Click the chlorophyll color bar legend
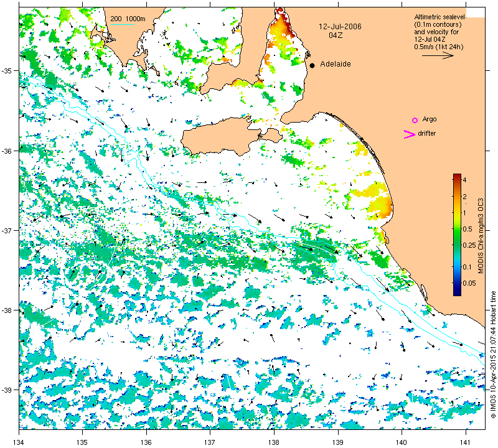498x448 pixels. click(x=457, y=235)
